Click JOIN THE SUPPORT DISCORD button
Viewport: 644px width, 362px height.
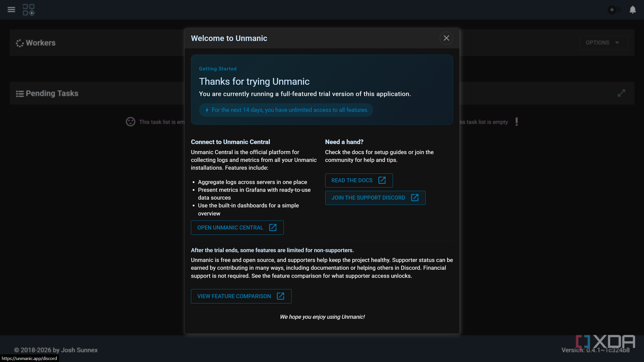(375, 198)
